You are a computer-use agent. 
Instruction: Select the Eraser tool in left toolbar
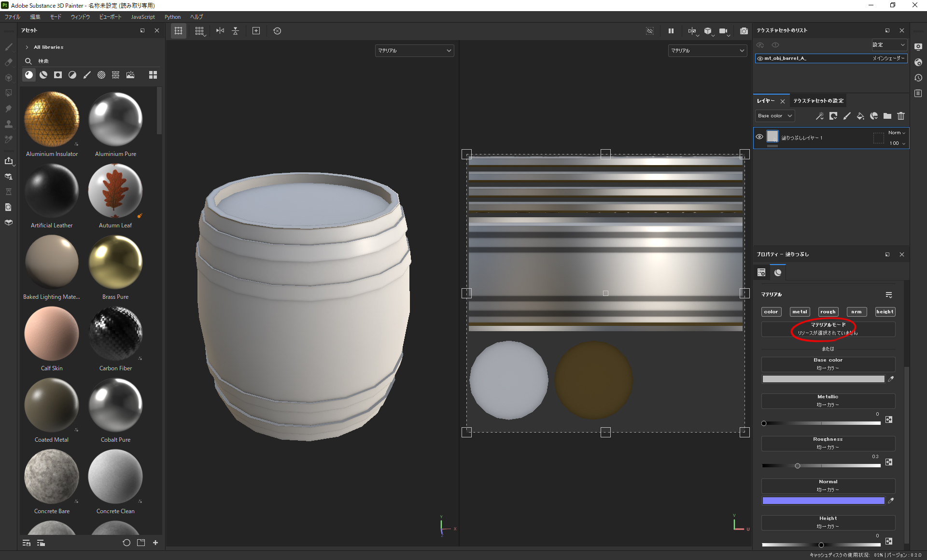tap(9, 62)
